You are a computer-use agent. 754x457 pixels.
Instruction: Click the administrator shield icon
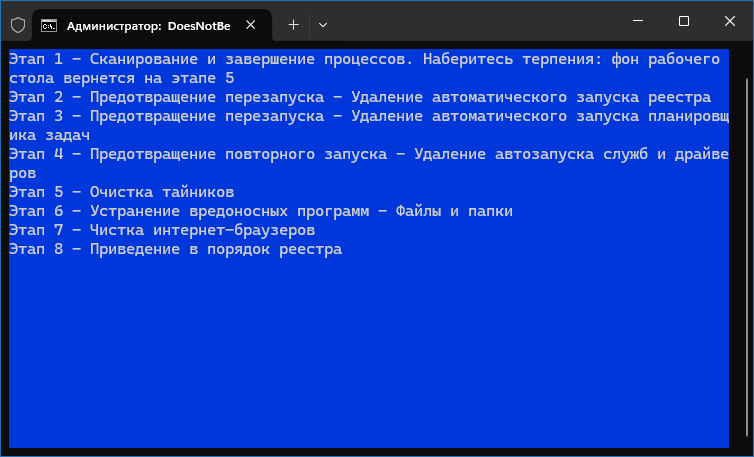click(17, 23)
